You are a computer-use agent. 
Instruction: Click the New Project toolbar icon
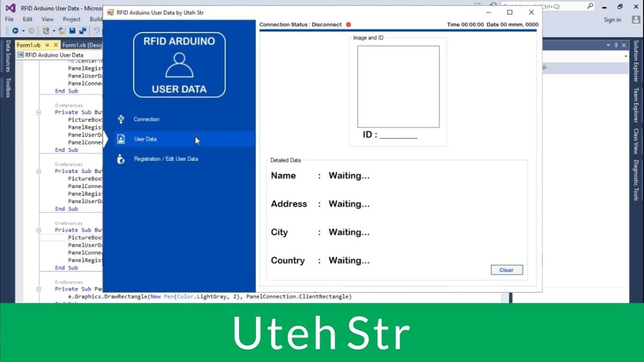pos(46,31)
